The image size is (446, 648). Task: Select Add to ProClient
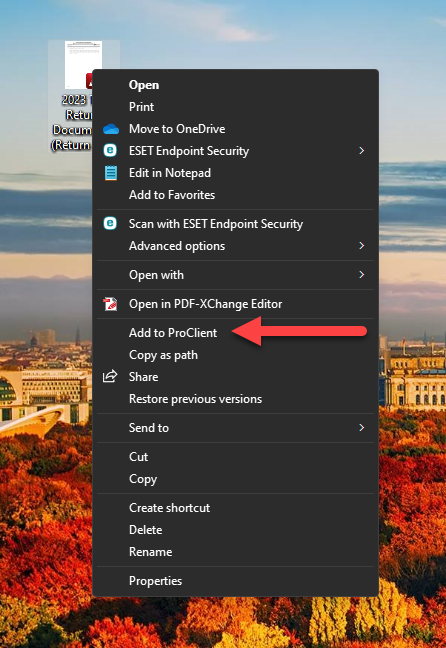235,333
